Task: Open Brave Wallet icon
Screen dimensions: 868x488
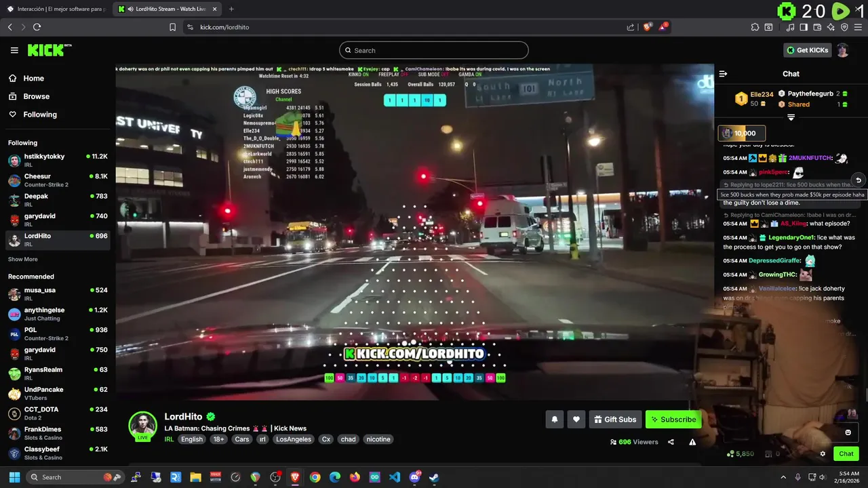Action: coord(817,27)
